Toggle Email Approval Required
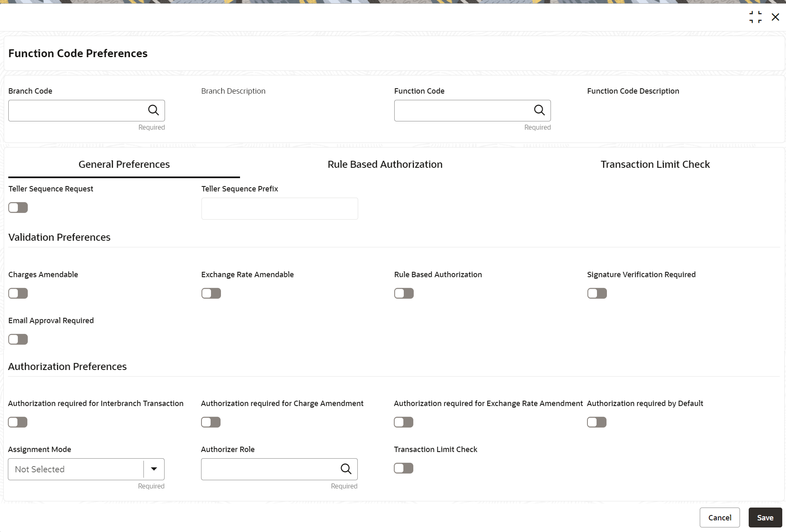 pos(18,339)
